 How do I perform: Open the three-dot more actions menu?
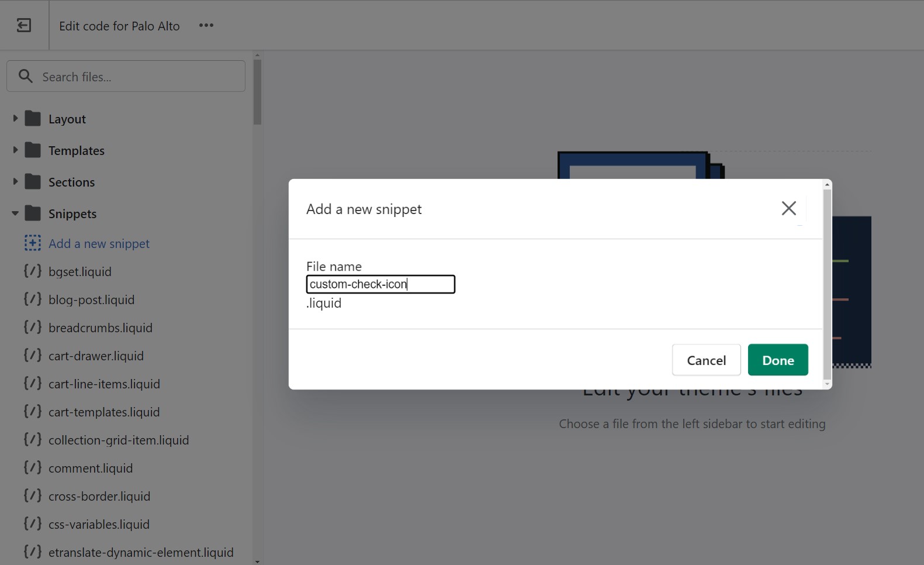pyautogui.click(x=206, y=25)
